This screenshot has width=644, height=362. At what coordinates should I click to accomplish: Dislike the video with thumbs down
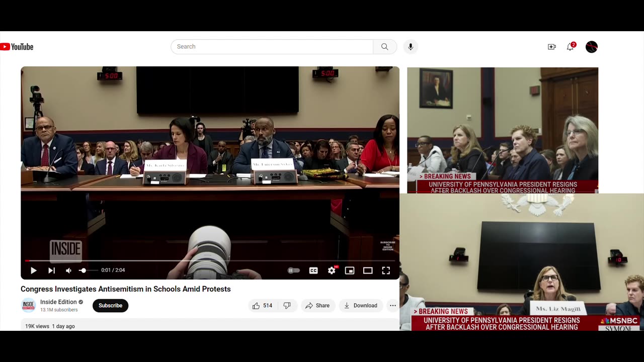[x=287, y=306]
